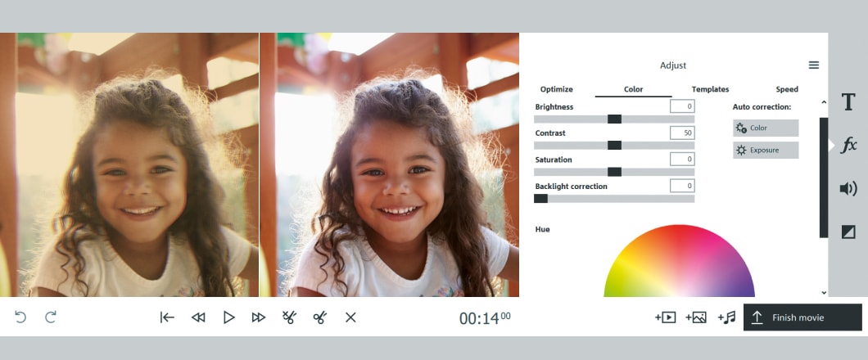Click the undo arrow icon

point(20,317)
